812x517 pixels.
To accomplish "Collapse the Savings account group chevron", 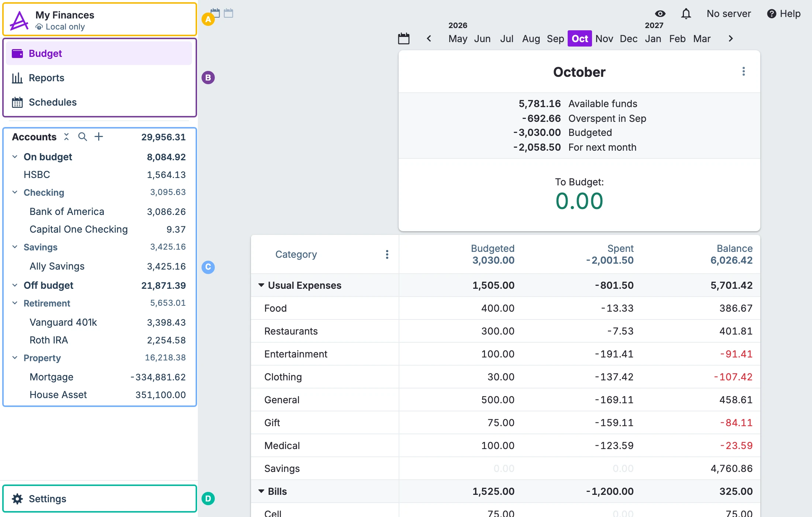I will click(x=15, y=247).
